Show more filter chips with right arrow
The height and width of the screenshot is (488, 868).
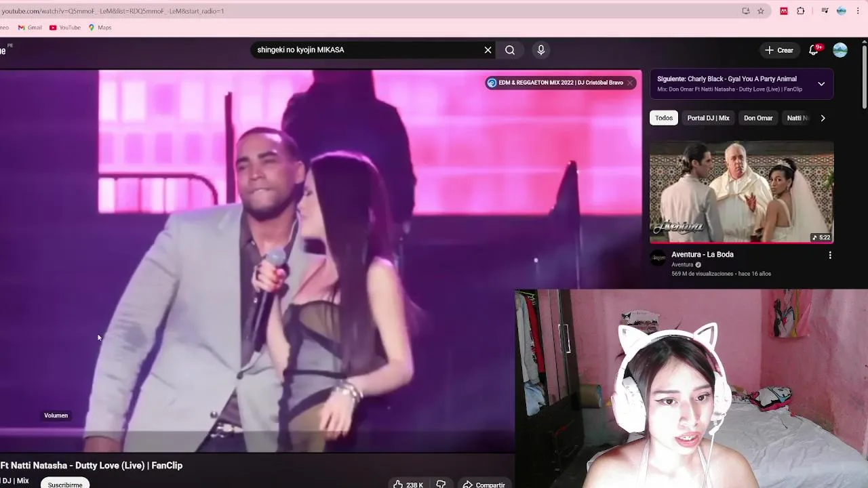(823, 118)
